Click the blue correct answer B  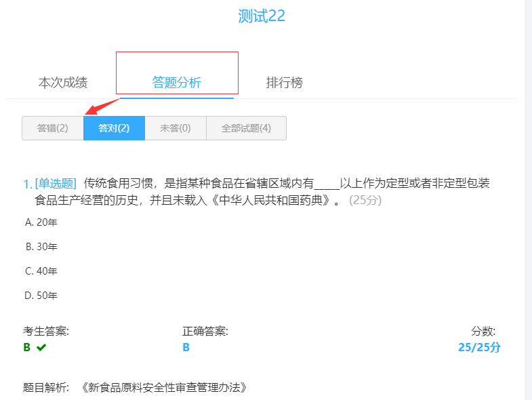pyautogui.click(x=186, y=348)
